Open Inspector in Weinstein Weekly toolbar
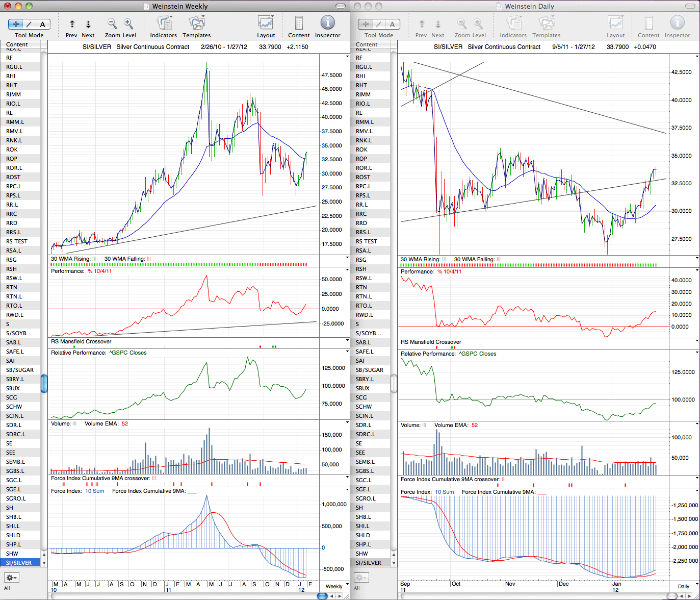This screenshot has width=700, height=600. pyautogui.click(x=327, y=23)
